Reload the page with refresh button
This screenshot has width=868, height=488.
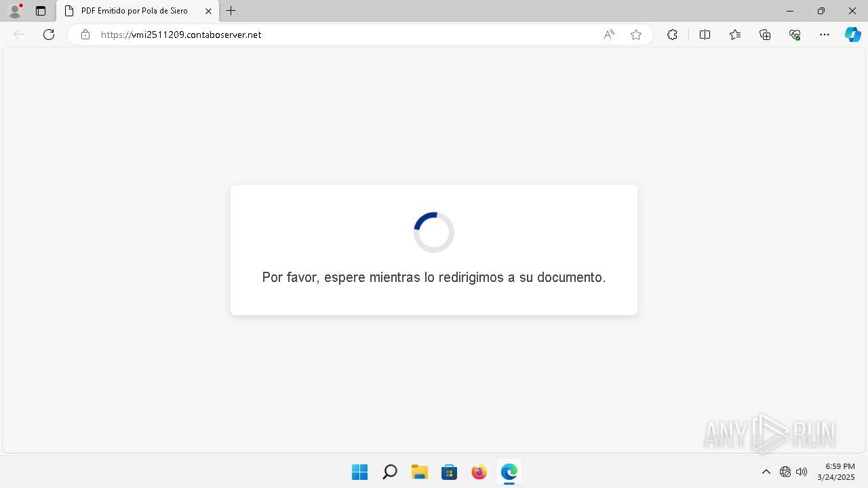49,35
